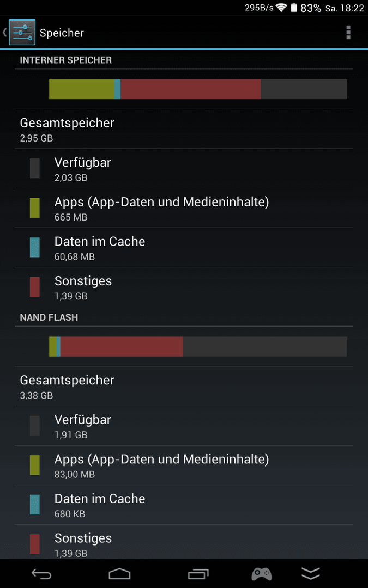Tap the Back navigation button
Viewport: 368px width, 588px height.
41,574
